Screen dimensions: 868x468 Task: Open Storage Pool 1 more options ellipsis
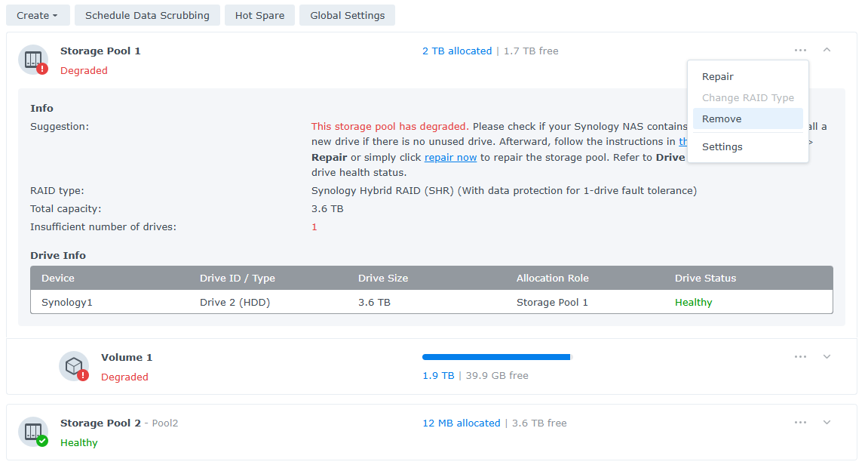point(800,51)
